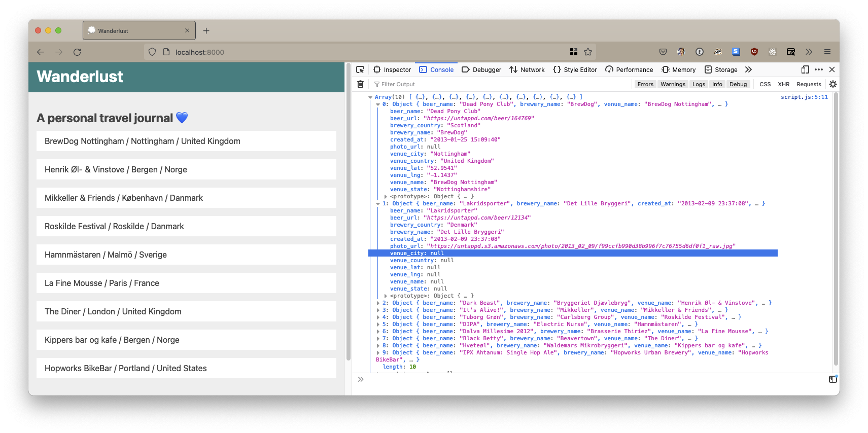Image resolution: width=868 pixels, height=433 pixels.
Task: Click the blue S extension icon
Action: [736, 52]
